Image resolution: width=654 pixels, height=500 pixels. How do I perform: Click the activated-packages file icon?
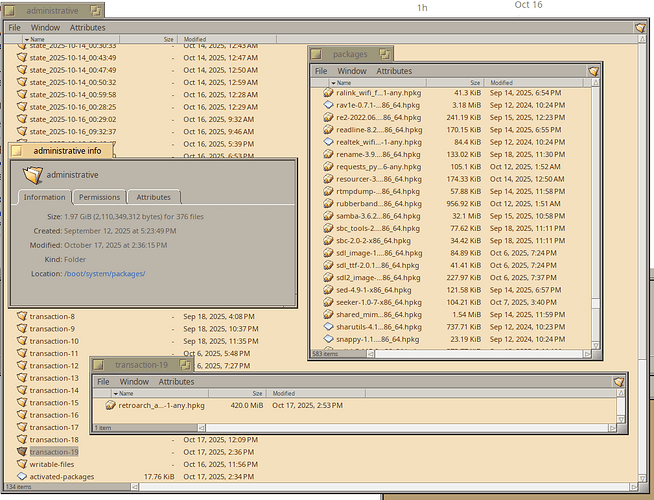[22, 477]
